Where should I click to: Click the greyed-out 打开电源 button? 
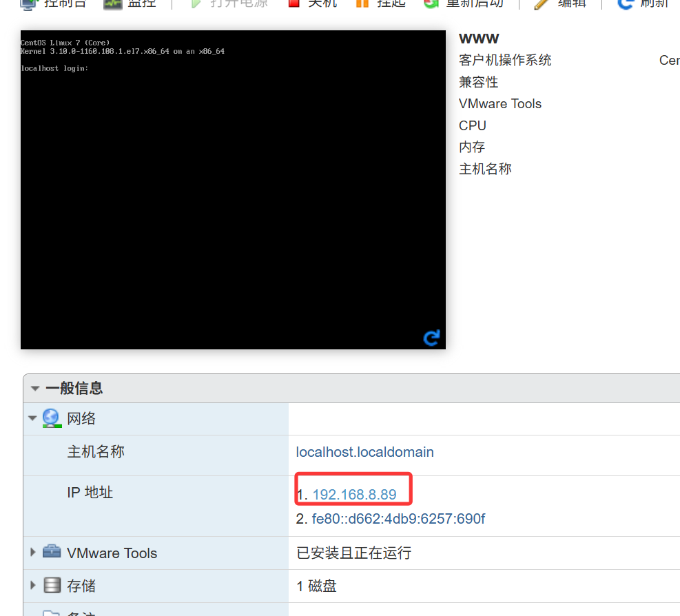tap(229, 3)
